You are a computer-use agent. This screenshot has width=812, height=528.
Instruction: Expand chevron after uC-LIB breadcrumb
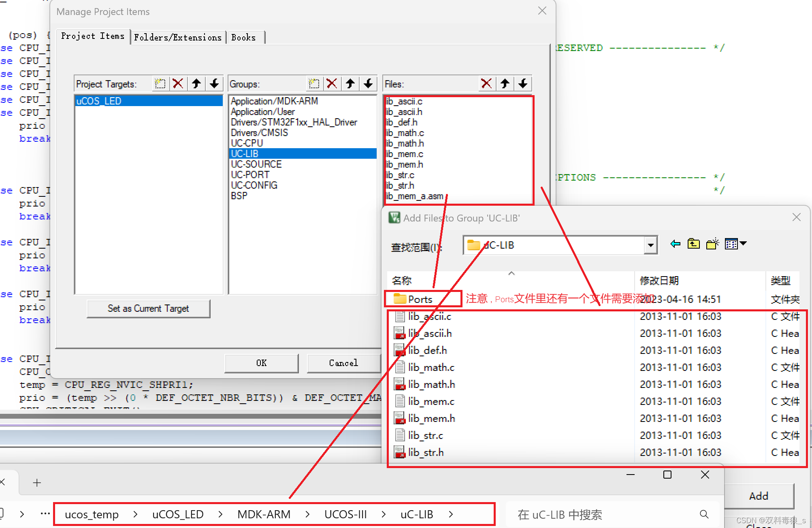click(451, 514)
